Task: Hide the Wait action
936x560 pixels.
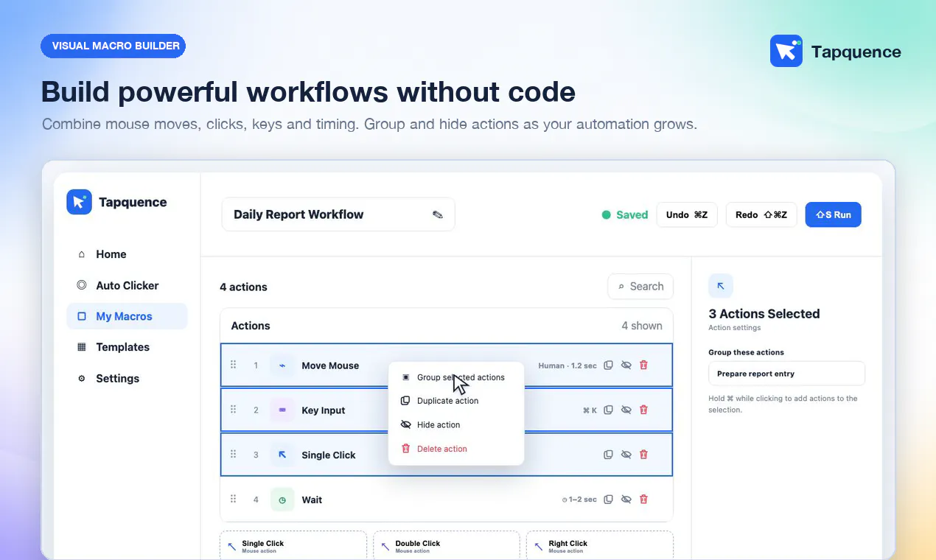Action: tap(626, 500)
